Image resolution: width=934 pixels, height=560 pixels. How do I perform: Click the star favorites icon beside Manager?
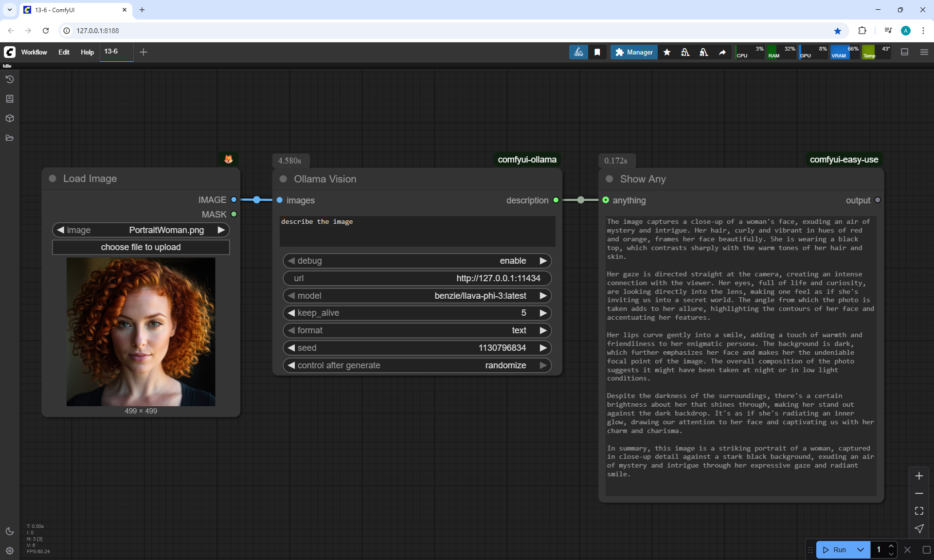coord(667,52)
